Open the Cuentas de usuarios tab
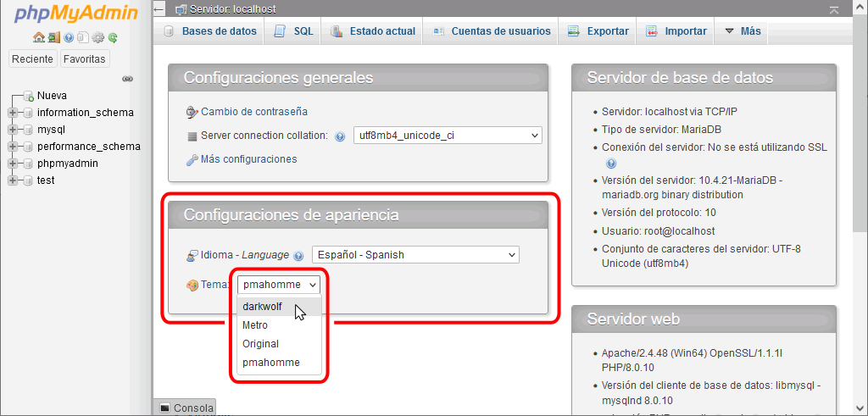This screenshot has width=868, height=416. (492, 31)
